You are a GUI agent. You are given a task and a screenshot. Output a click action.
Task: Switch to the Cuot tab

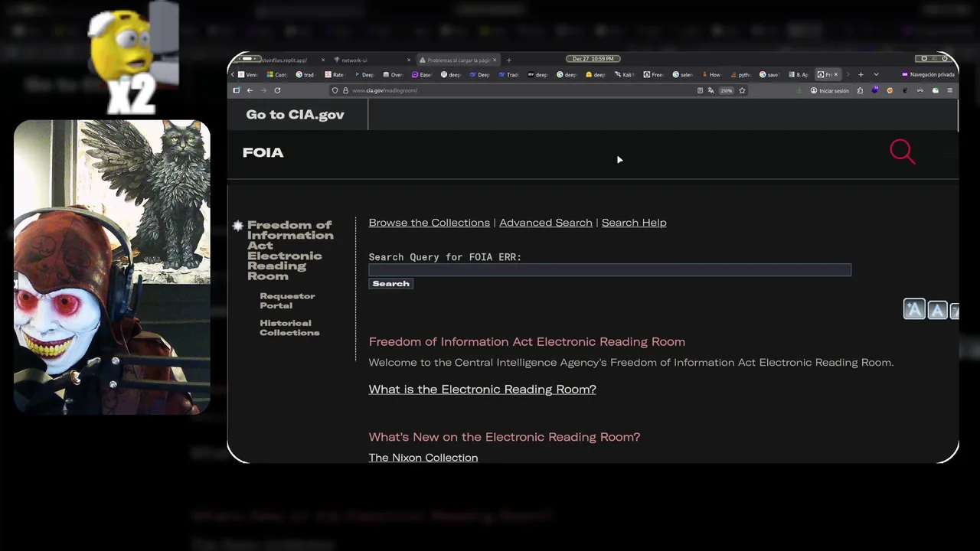coord(277,74)
